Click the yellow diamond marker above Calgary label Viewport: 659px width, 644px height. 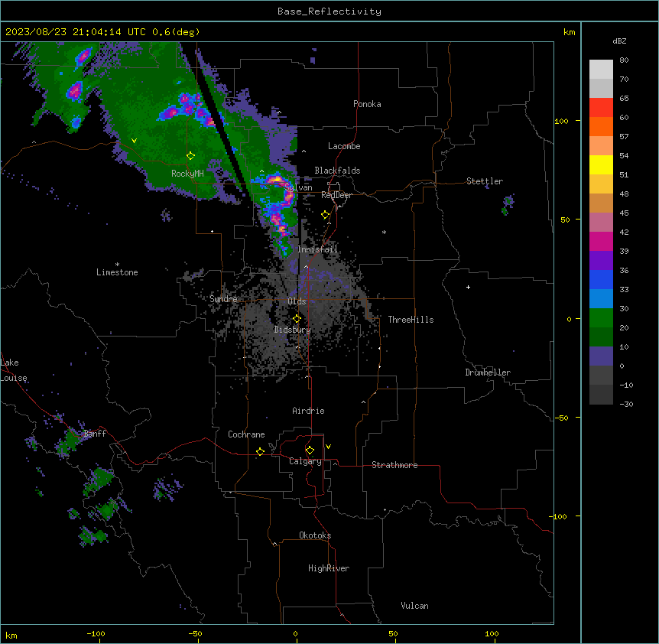(x=310, y=450)
